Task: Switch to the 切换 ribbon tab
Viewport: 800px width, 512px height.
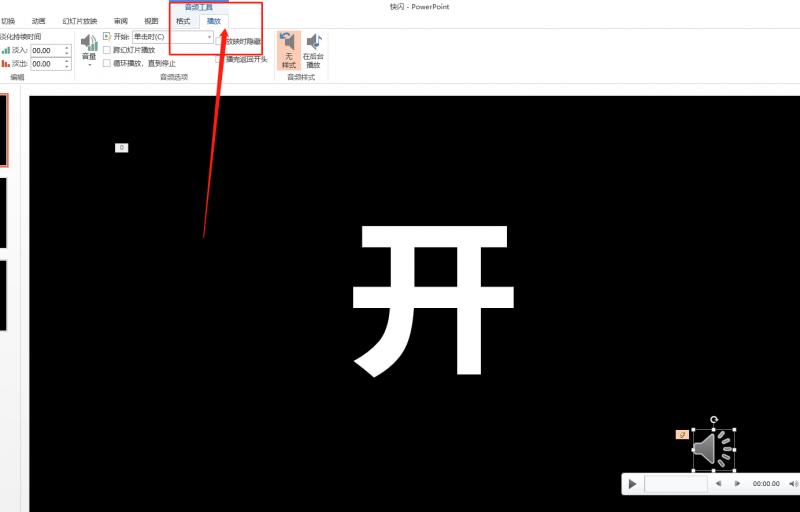Action: (x=8, y=21)
